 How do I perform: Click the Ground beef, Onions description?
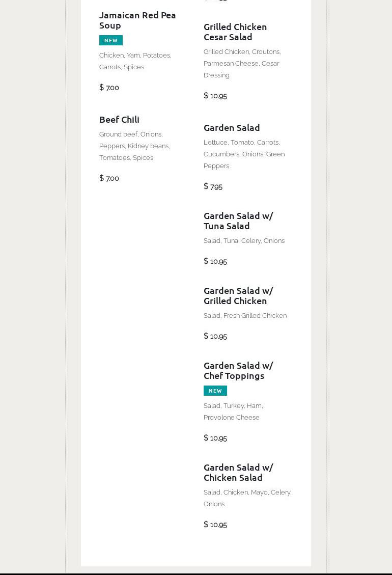pos(134,146)
